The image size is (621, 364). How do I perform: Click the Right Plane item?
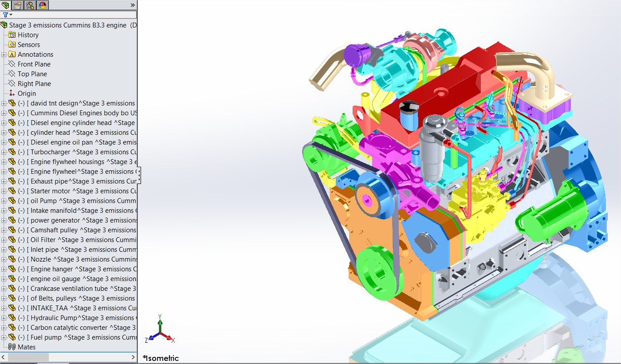34,84
